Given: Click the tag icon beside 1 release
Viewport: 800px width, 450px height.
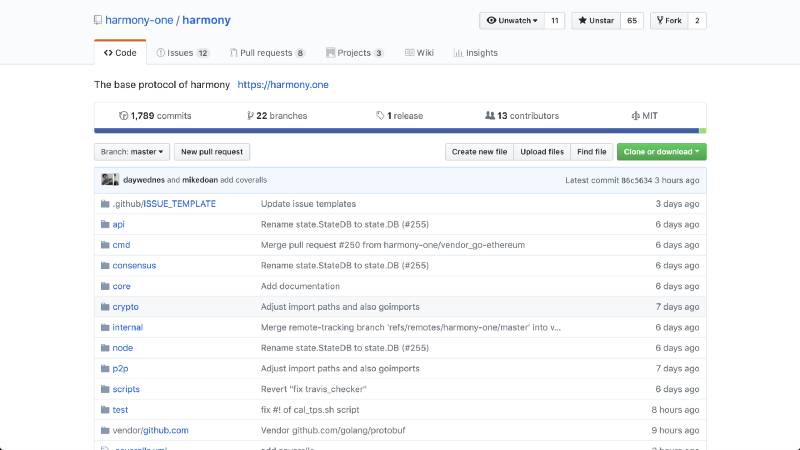Looking at the screenshot, I should [x=380, y=116].
